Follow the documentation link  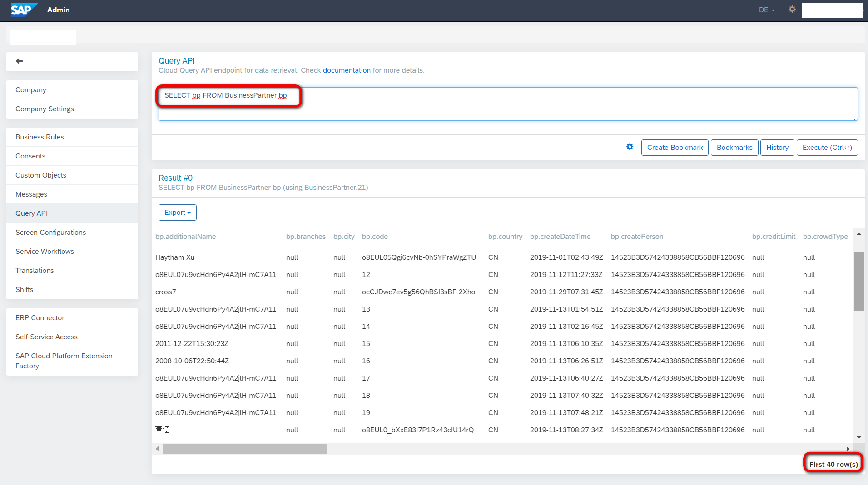(347, 70)
